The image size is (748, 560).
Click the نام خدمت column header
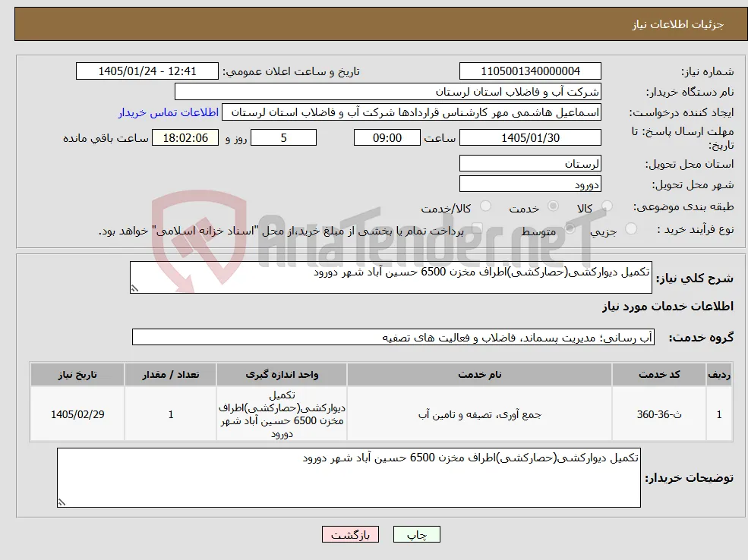tap(479, 375)
